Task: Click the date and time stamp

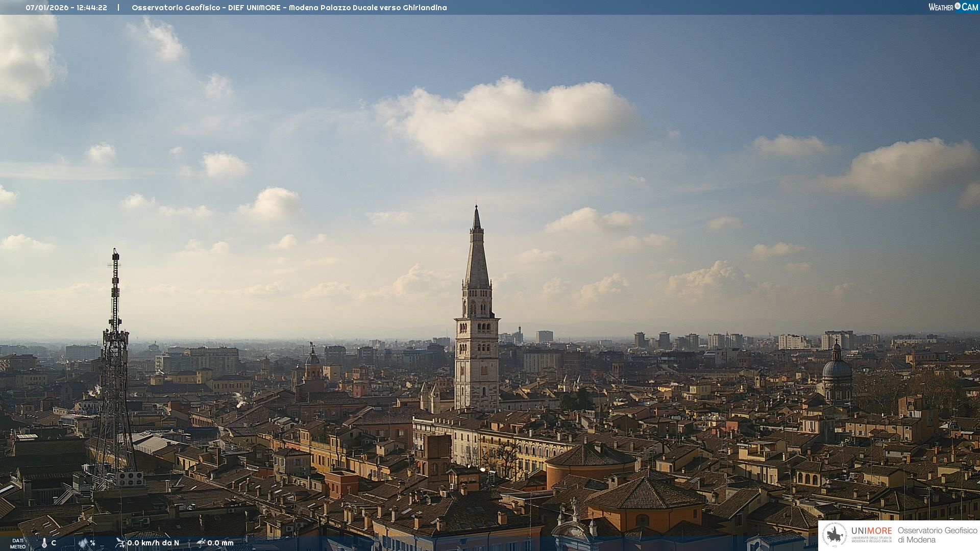Action: pyautogui.click(x=66, y=8)
